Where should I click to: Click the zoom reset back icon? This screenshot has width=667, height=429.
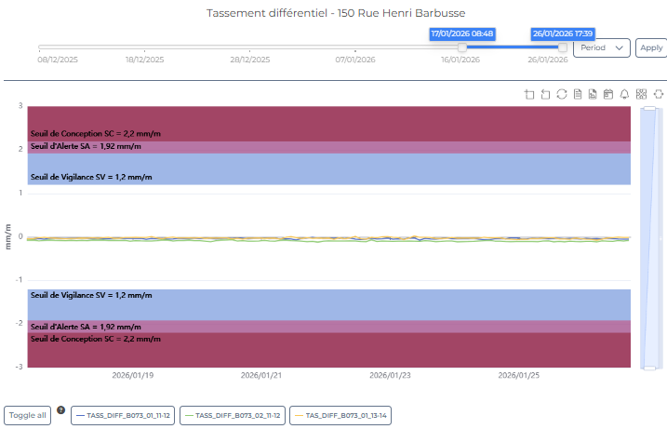coord(546,95)
